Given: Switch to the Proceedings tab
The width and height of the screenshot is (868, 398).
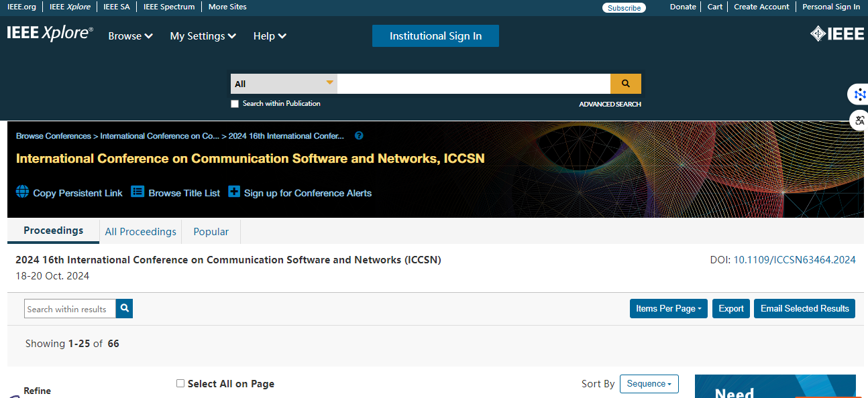Looking at the screenshot, I should 54,230.
